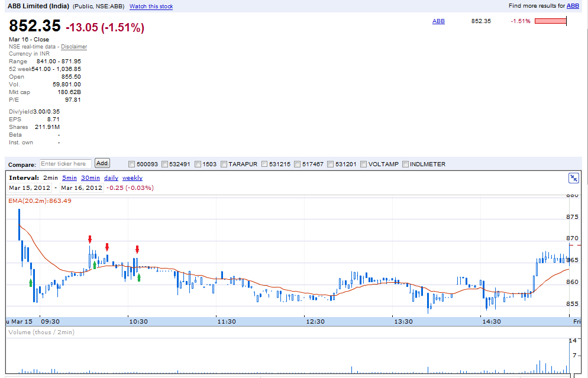This screenshot has height=378, width=588.
Task: Click the green arrow below 10:30 candles
Action: tap(139, 277)
